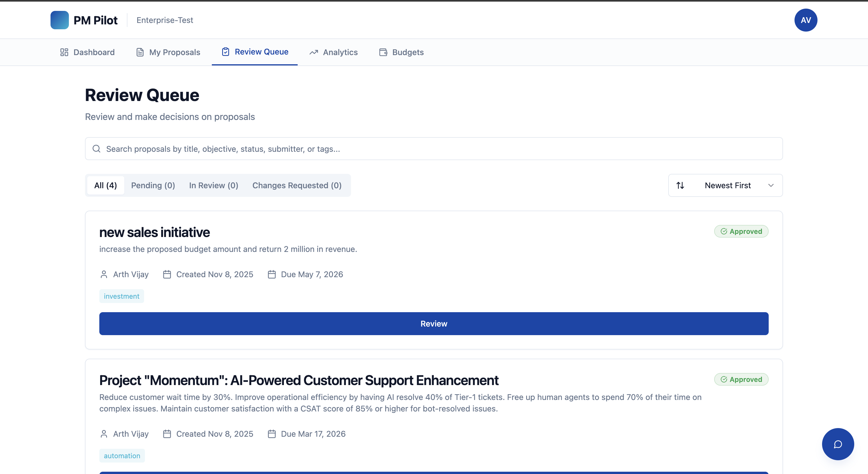Go to the Review Queue tab

click(x=255, y=52)
